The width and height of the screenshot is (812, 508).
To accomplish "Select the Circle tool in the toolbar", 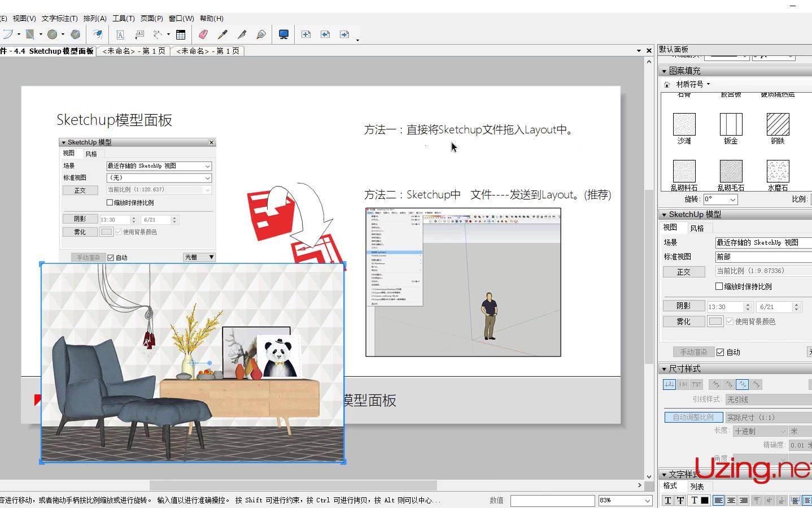I will pyautogui.click(x=53, y=34).
